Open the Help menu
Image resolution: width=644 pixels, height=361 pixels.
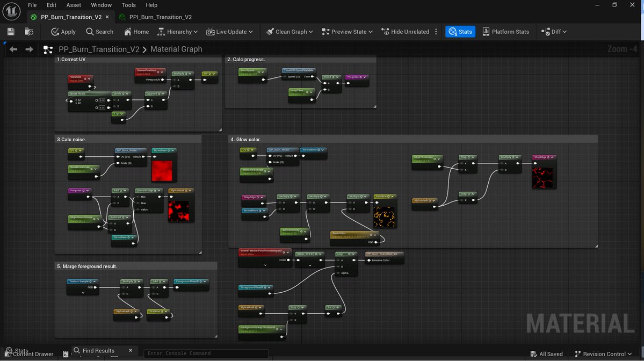[151, 5]
